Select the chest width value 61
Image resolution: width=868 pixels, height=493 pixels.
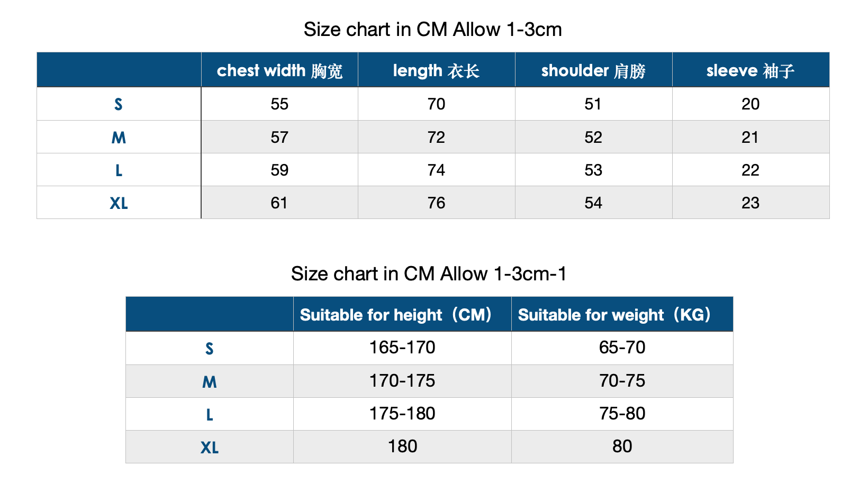(279, 203)
